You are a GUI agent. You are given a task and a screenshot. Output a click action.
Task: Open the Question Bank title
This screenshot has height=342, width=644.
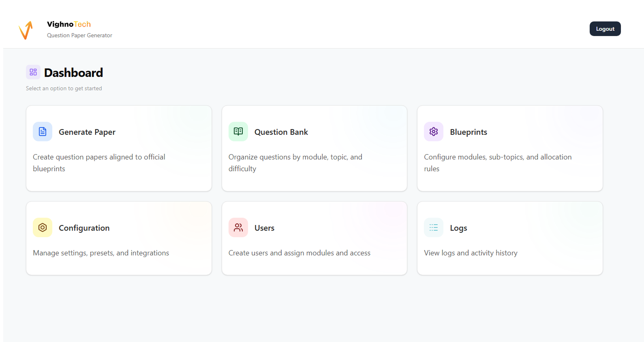click(281, 132)
